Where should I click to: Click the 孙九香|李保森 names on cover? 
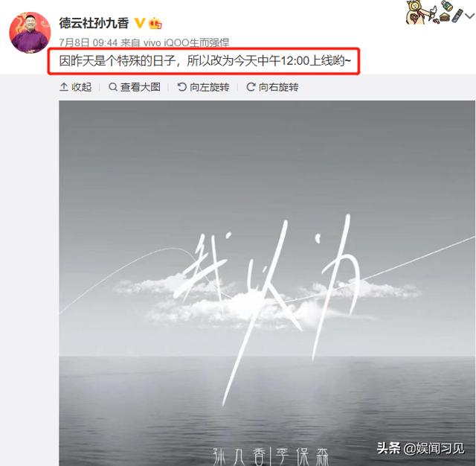(271, 456)
